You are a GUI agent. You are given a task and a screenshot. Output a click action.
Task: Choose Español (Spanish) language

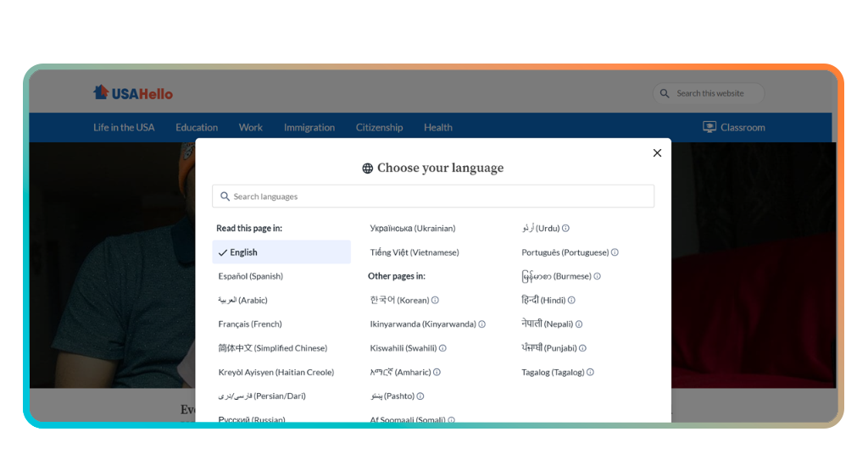(x=251, y=276)
